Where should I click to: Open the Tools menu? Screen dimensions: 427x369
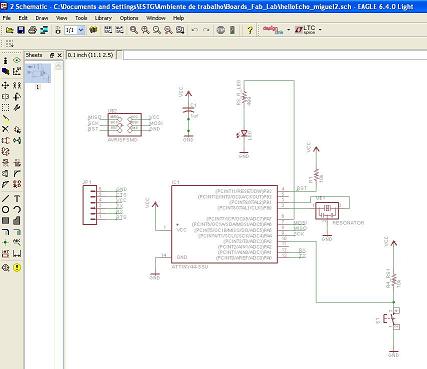pyautogui.click(x=81, y=18)
